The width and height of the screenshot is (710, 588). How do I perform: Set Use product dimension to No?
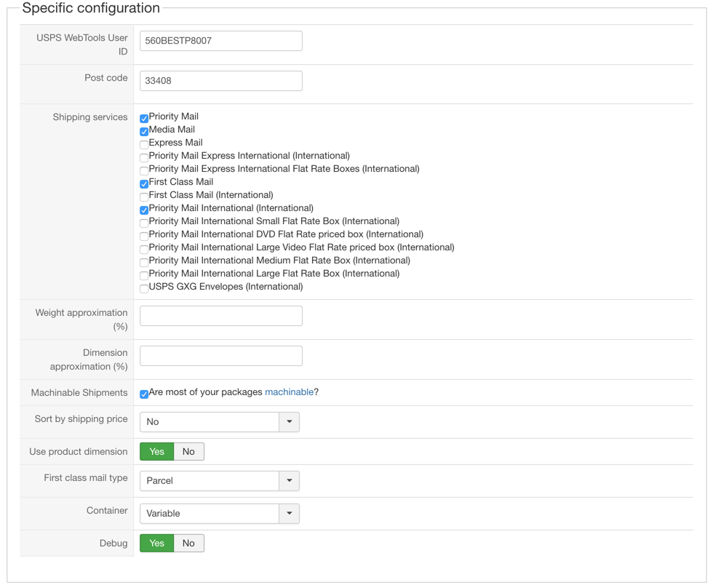(x=188, y=452)
